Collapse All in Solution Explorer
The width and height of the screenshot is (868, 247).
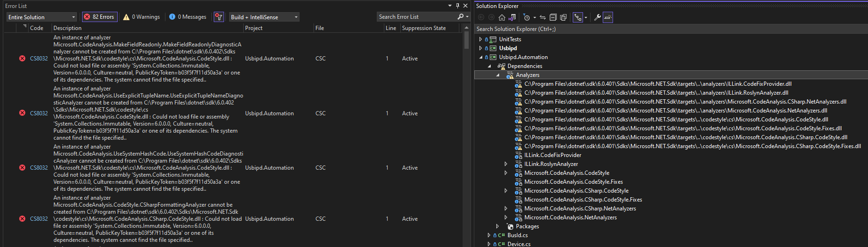click(553, 17)
